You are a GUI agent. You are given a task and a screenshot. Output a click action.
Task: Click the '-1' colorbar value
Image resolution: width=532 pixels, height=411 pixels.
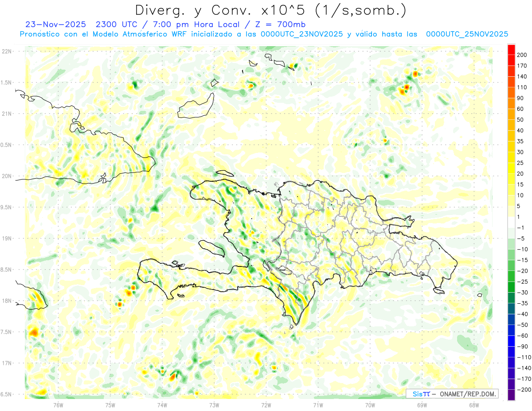(x=521, y=227)
